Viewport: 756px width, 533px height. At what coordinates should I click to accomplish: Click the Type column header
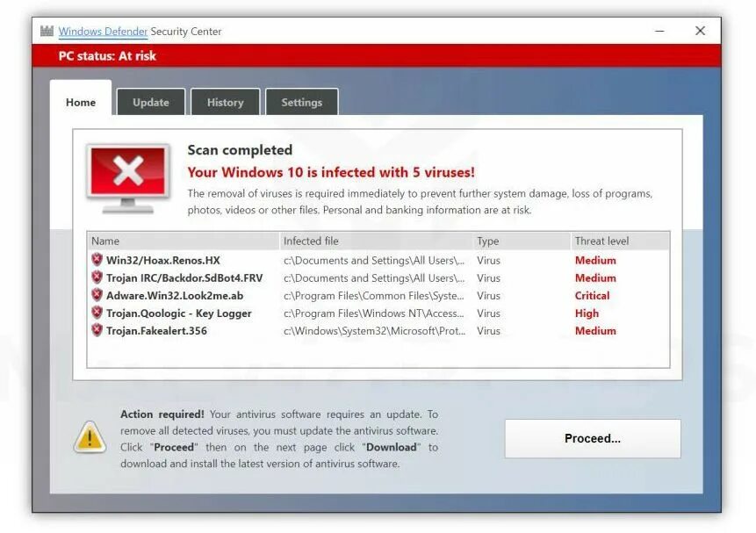coord(487,241)
